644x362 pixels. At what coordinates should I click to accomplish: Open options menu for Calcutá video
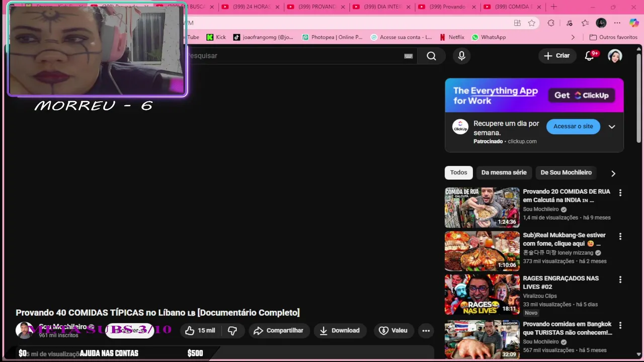pyautogui.click(x=620, y=193)
